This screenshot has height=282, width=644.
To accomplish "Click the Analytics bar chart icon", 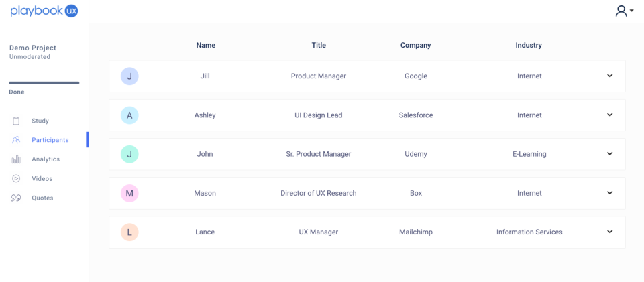I will point(16,159).
